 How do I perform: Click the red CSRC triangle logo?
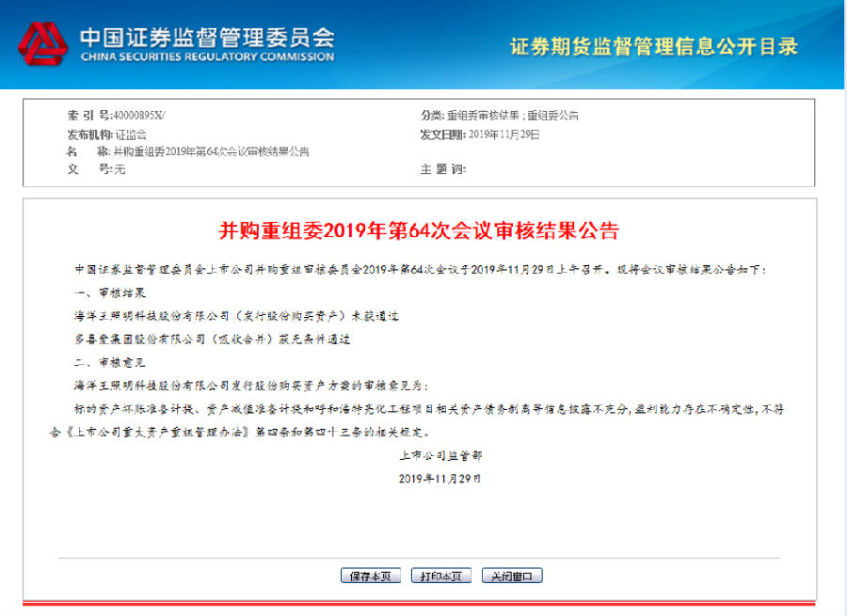click(42, 44)
